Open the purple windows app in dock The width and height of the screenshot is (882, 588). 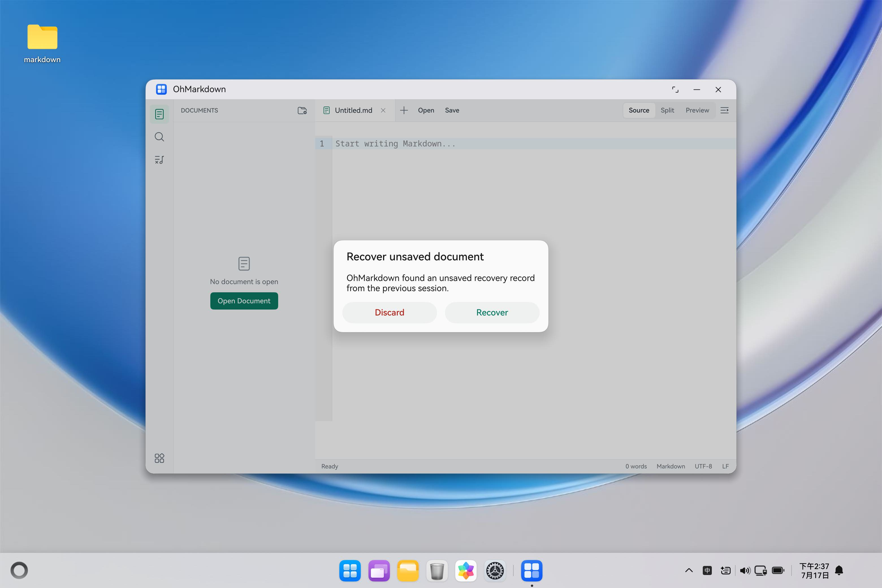[x=379, y=571]
